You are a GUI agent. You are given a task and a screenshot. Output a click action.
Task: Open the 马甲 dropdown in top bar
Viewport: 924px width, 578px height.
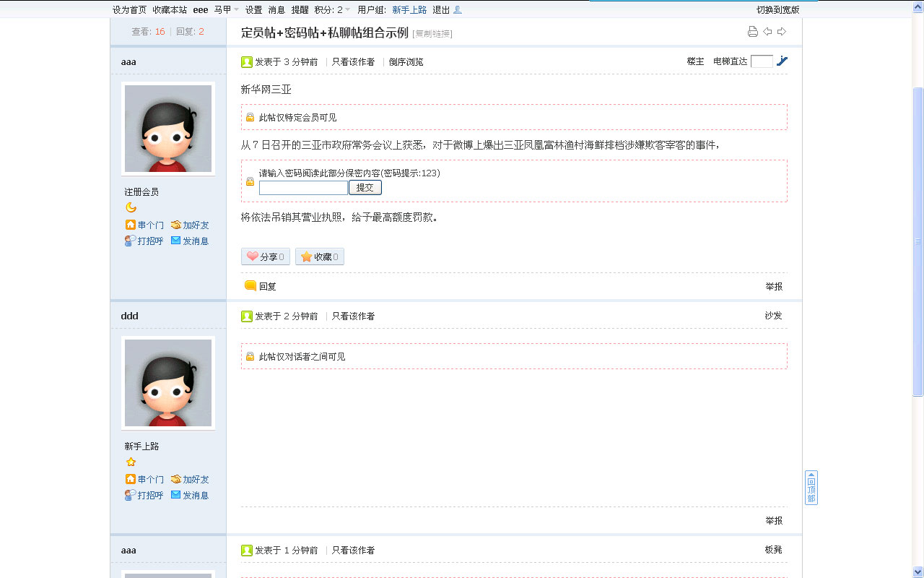[227, 9]
